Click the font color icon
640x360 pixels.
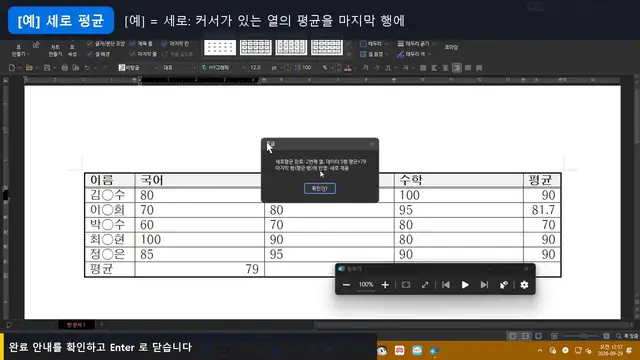pos(348,68)
